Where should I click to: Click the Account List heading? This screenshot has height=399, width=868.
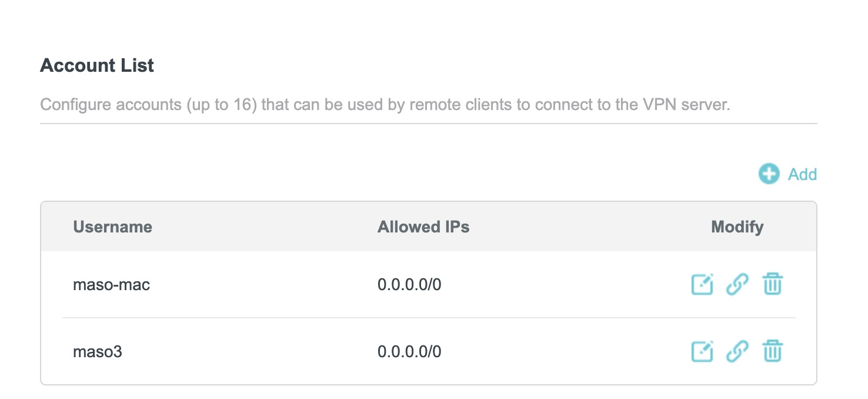(97, 65)
